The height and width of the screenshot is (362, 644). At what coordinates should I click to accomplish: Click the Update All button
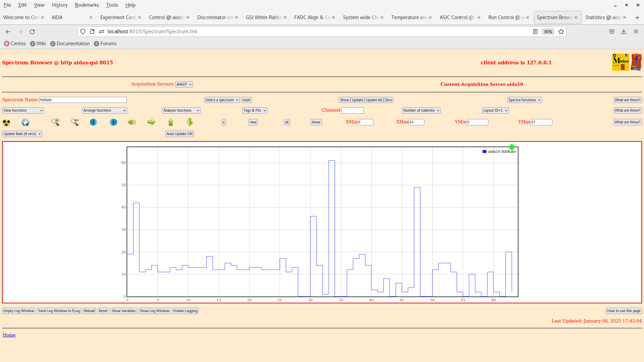tap(374, 100)
